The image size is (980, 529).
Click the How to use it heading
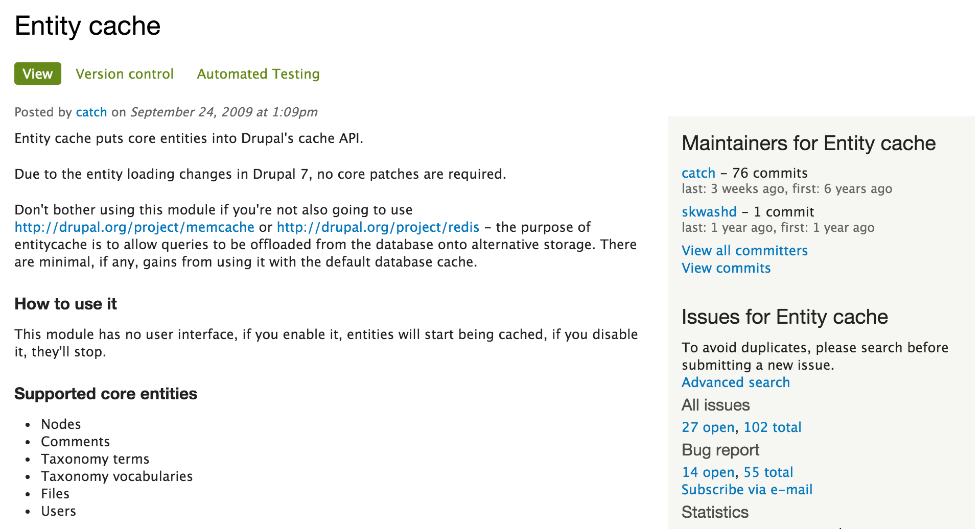click(x=65, y=304)
